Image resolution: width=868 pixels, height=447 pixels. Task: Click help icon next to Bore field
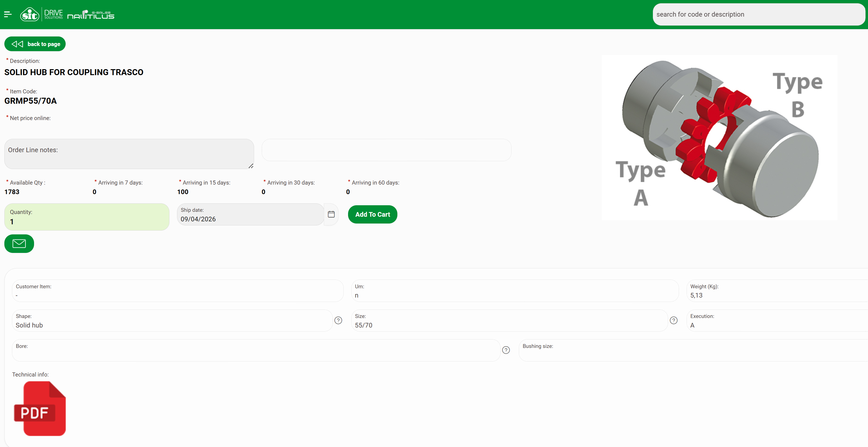click(505, 350)
